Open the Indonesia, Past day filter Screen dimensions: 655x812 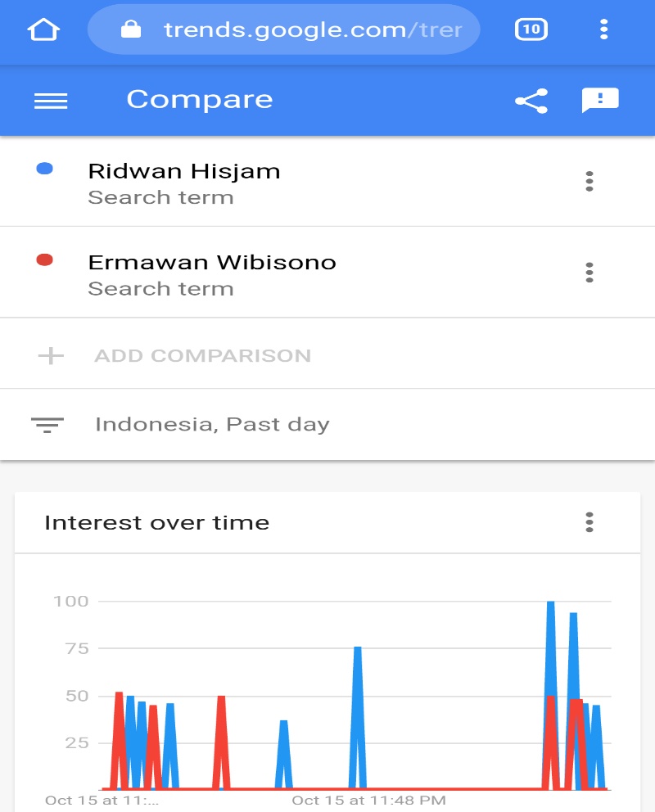click(x=212, y=425)
